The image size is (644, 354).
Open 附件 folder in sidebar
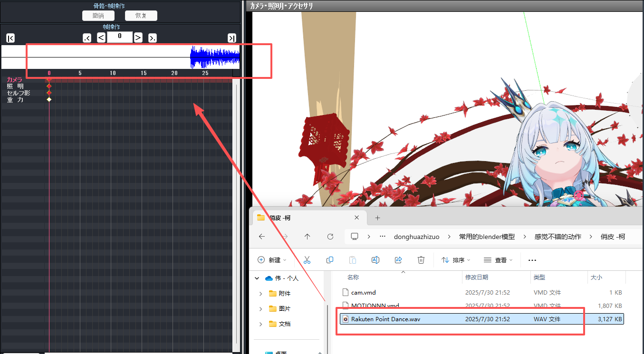pyautogui.click(x=280, y=294)
